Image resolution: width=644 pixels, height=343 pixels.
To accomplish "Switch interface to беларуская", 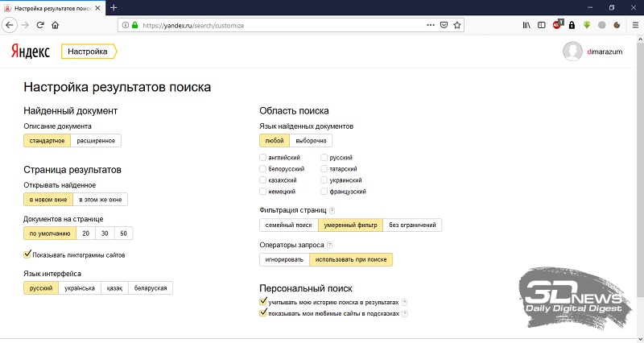I will [151, 288].
